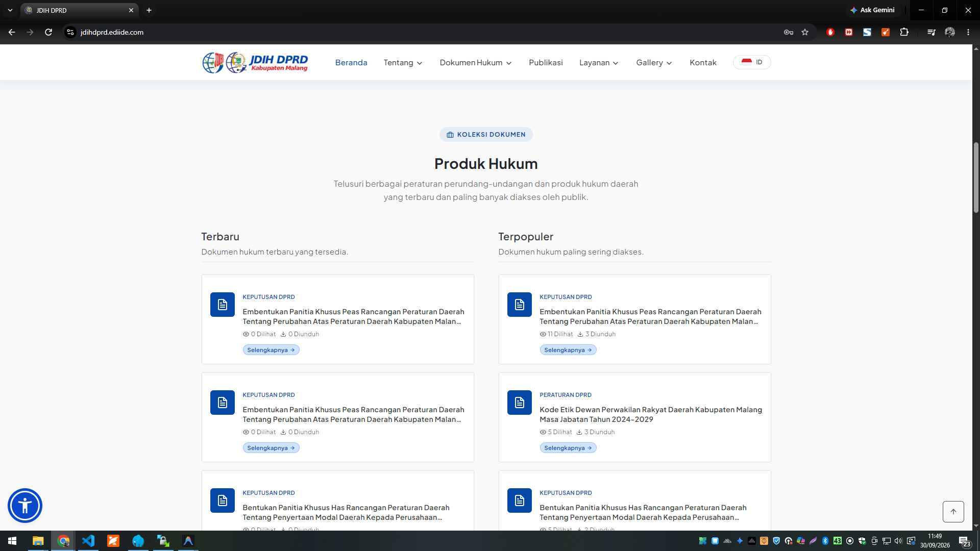
Task: Open Terpopuler's Bentukan Panitia Khusus Has title
Action: click(x=643, y=512)
